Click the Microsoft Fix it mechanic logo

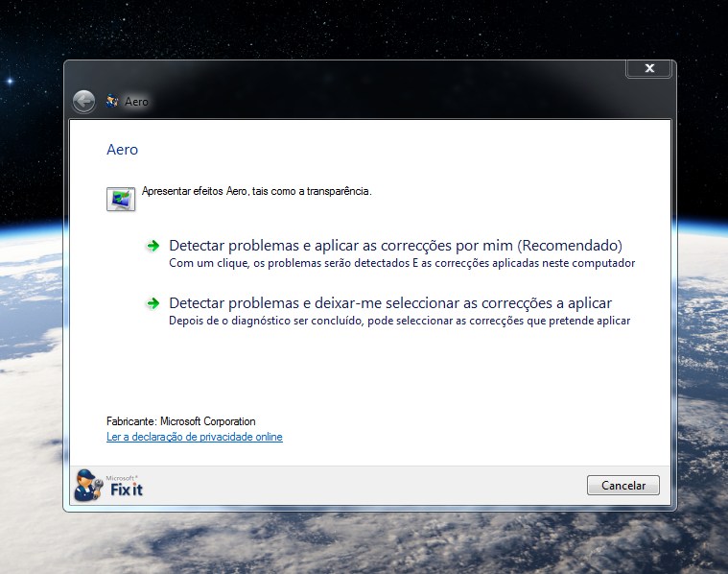click(x=88, y=486)
